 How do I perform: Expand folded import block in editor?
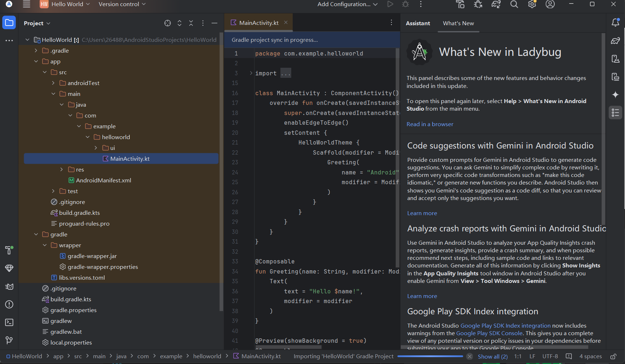coord(251,73)
